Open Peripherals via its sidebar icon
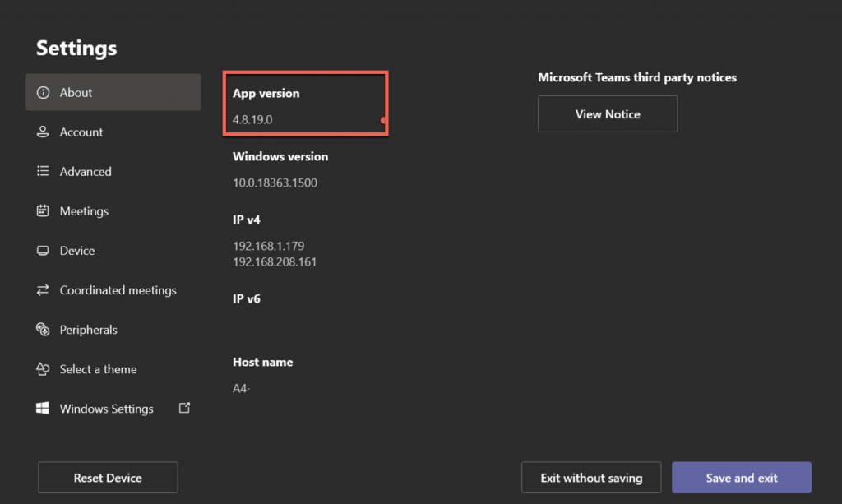Screen dimensions: 842x504 44,330
